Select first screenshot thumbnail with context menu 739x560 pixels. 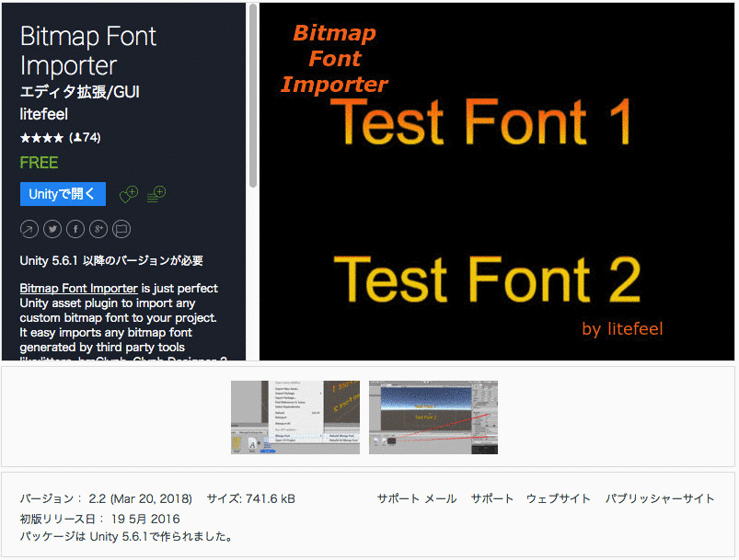(295, 417)
